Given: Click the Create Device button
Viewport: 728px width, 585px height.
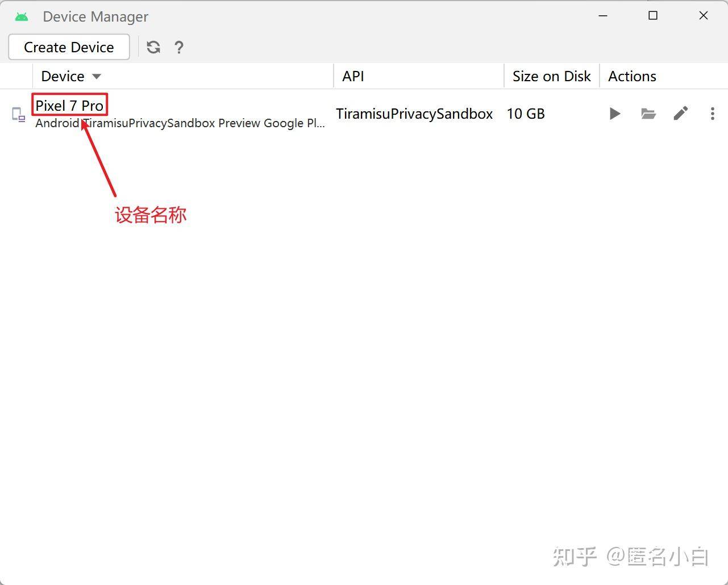Looking at the screenshot, I should tap(69, 47).
